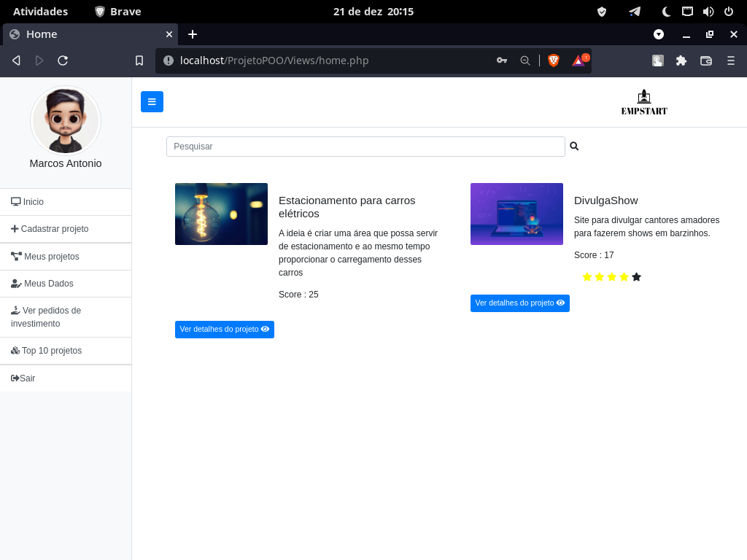
Task: Toggle the sidebar hamburger menu button
Action: pos(152,101)
